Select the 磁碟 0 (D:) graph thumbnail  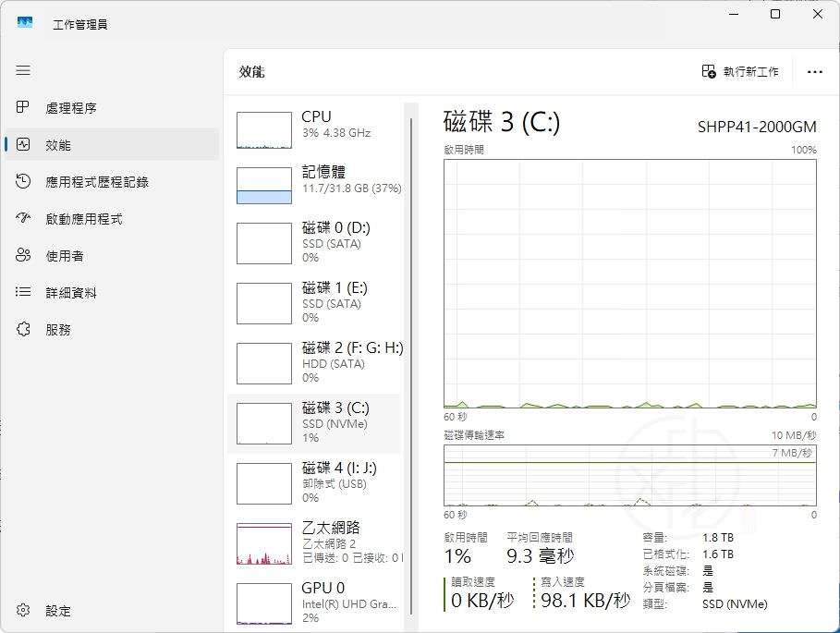coord(264,244)
